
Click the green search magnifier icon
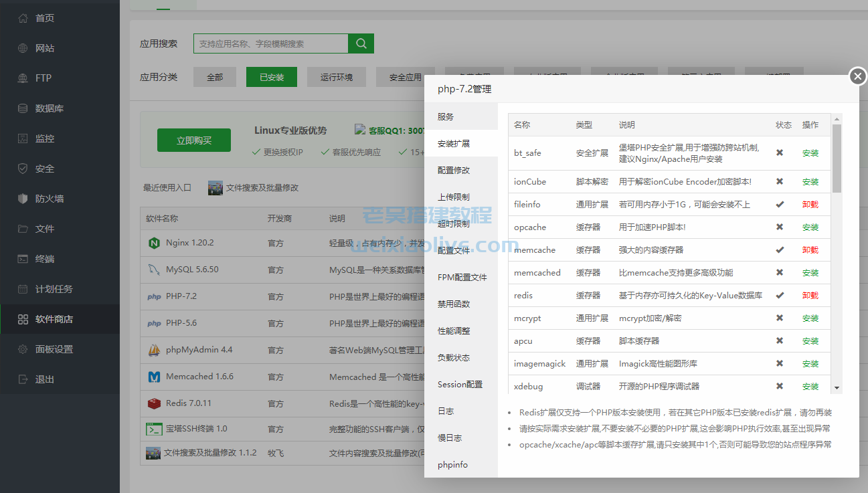pos(361,42)
